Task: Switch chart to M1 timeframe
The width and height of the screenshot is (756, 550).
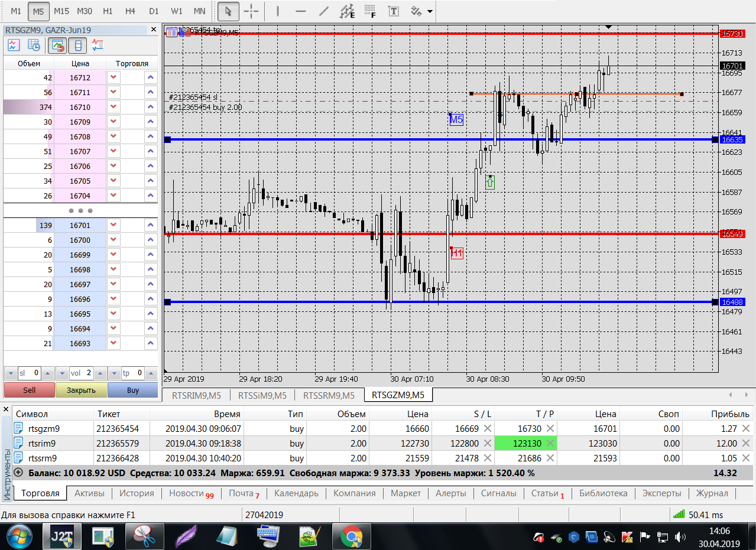Action: coord(17,11)
